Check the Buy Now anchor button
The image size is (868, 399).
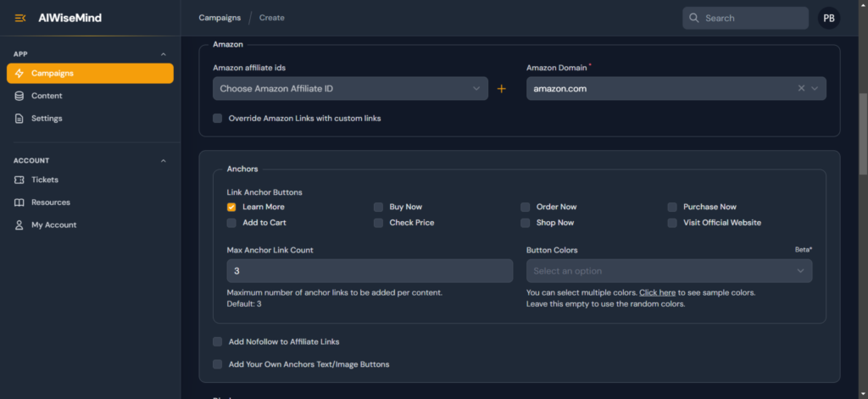click(378, 207)
